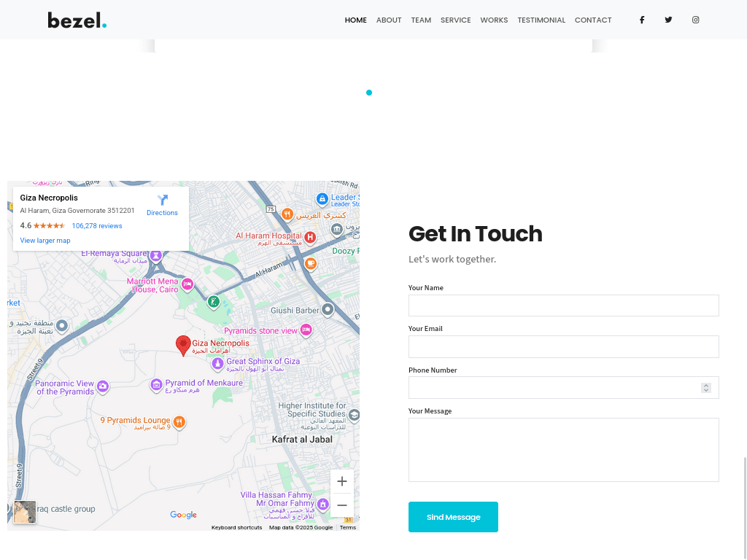747x560 pixels.
Task: Go to the TEAM menu item
Action: point(421,20)
